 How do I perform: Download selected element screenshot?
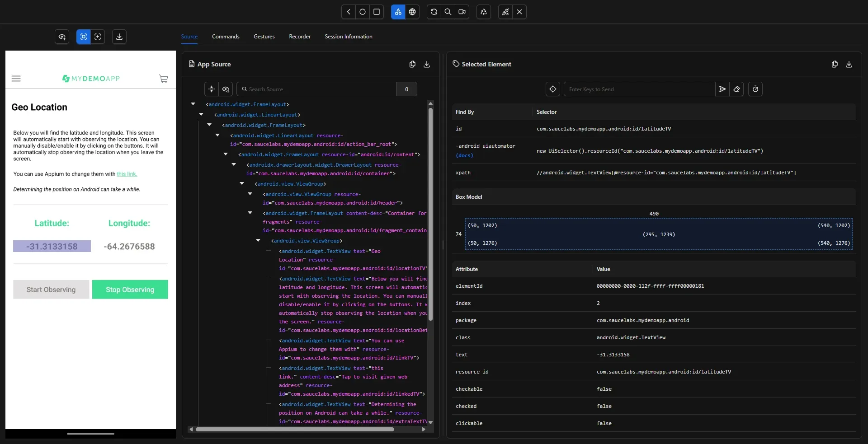pyautogui.click(x=849, y=64)
